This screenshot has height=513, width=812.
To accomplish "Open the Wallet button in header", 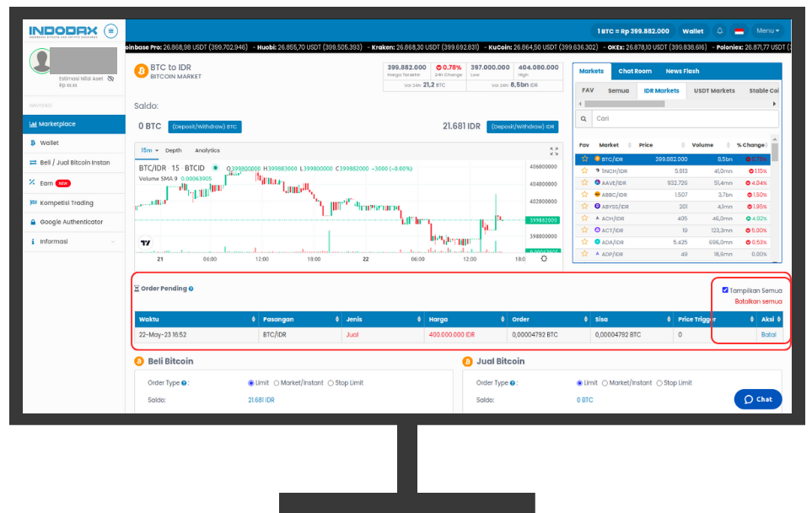I will (692, 31).
